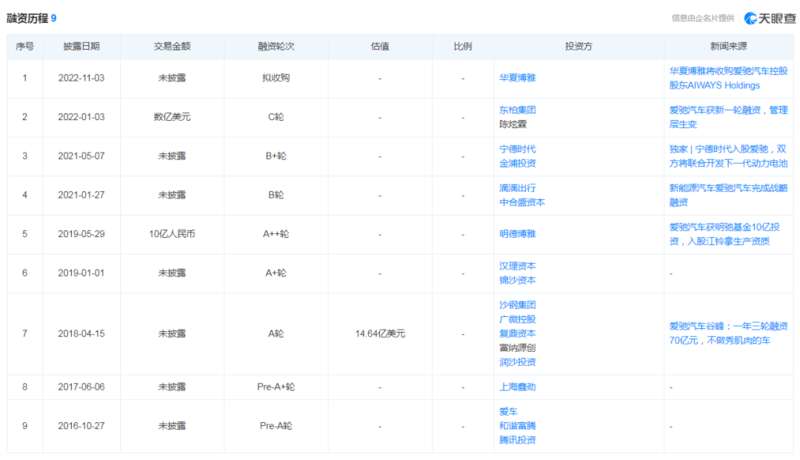Open the news link about 宁德时代 investing
This screenshot has width=800, height=460.
click(728, 156)
